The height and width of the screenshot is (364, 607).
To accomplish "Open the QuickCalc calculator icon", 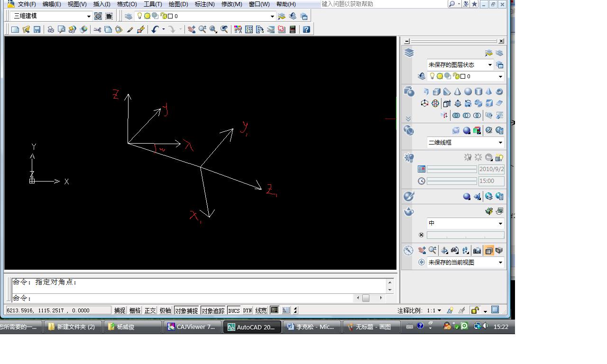I will click(293, 29).
